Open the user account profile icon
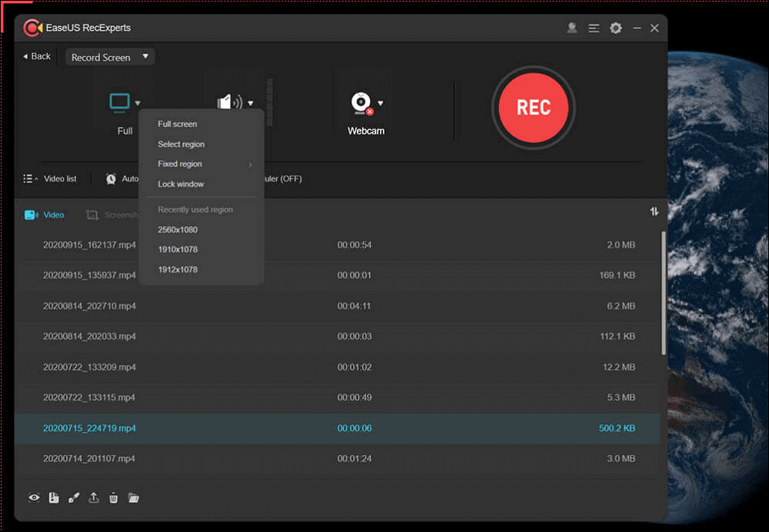 pos(571,28)
